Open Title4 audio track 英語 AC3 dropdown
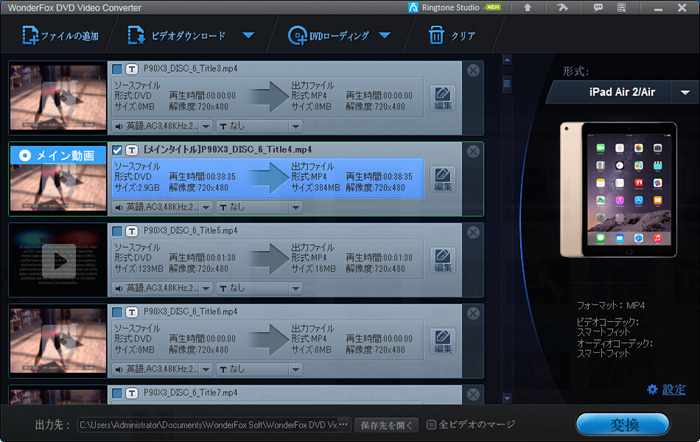The height and width of the screenshot is (442, 700). (x=162, y=207)
